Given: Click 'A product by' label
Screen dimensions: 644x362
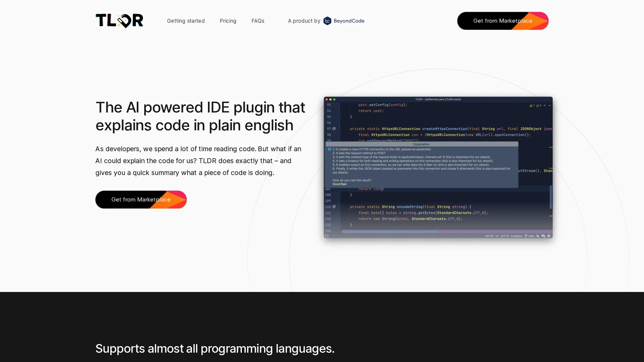Looking at the screenshot, I should pos(304,21).
